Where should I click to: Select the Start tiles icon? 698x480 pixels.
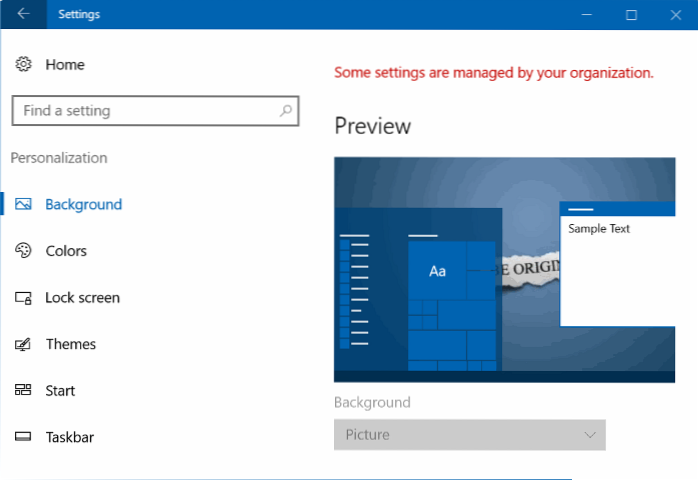[x=23, y=391]
